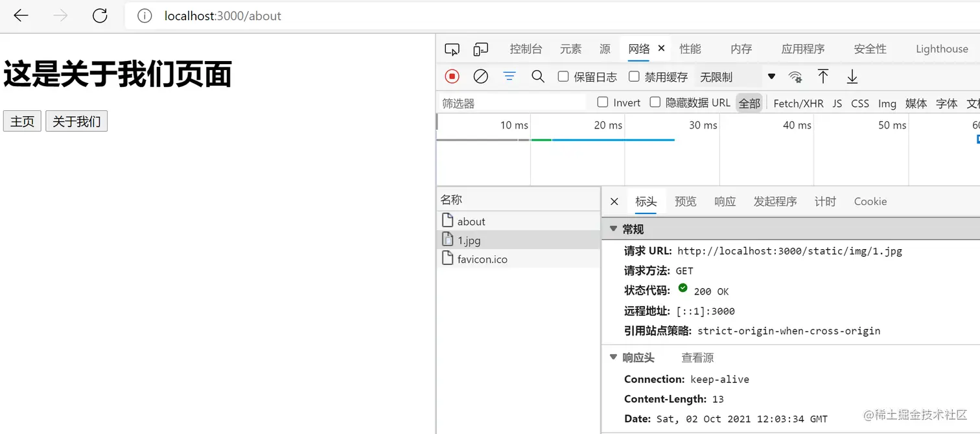
Task: Select the Headers tab (标头)
Action: [x=646, y=202]
